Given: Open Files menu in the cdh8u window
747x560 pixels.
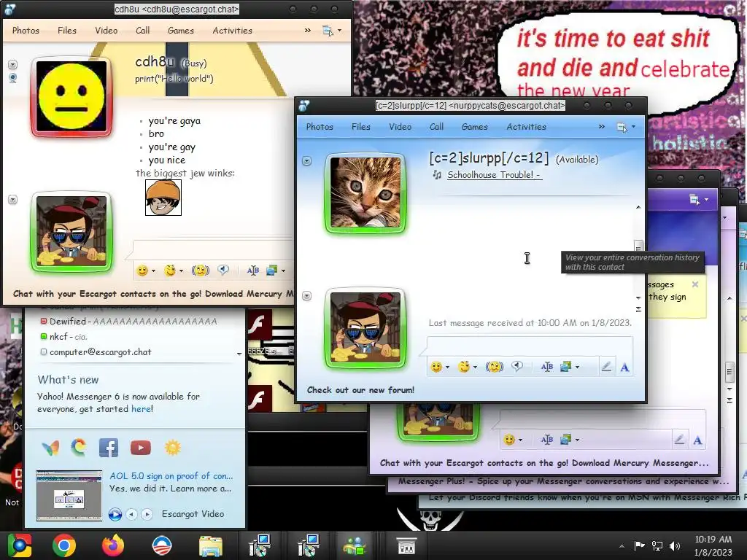Looking at the screenshot, I should click(x=66, y=31).
